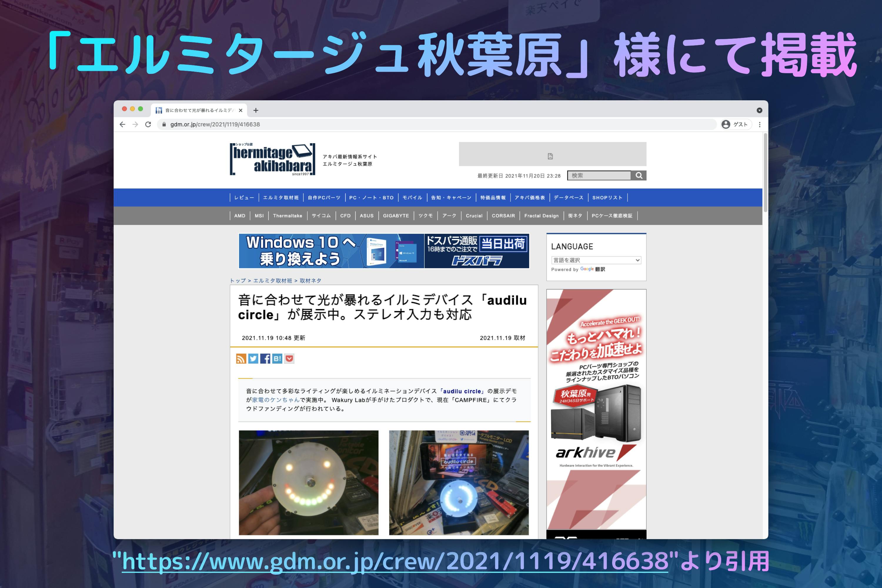The width and height of the screenshot is (882, 588).
Task: Open the ゲスト profile button
Action: [x=736, y=124]
